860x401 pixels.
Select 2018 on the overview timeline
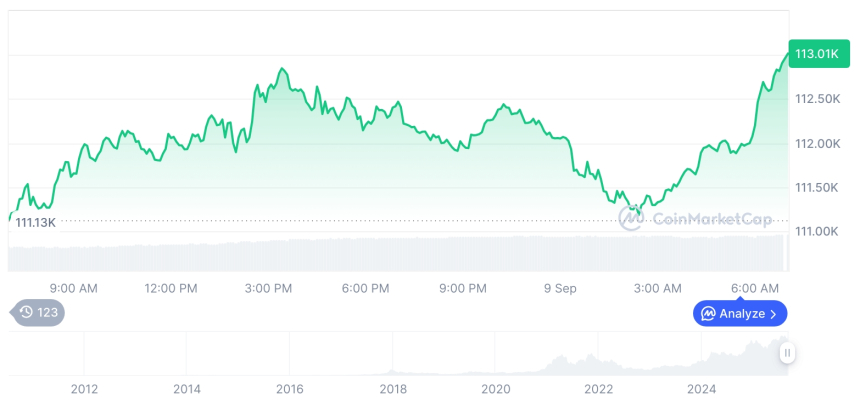coord(393,389)
